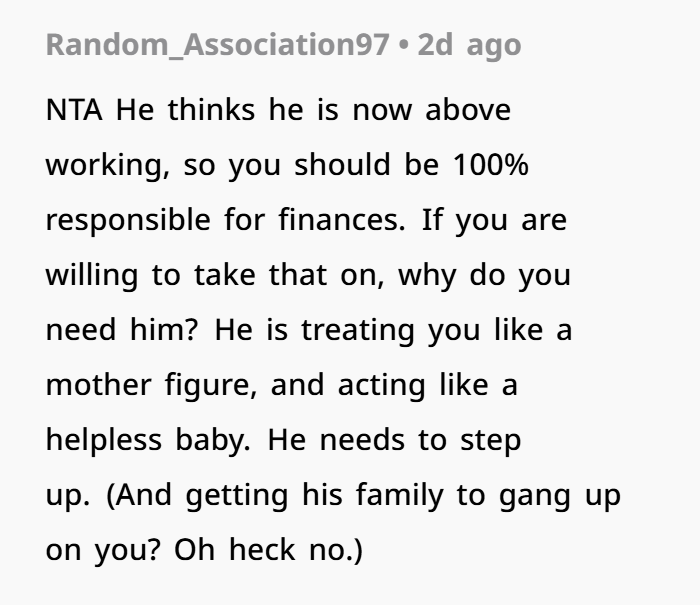700x605 pixels.
Task: Click the word 'above' in the first line
Action: (x=468, y=110)
